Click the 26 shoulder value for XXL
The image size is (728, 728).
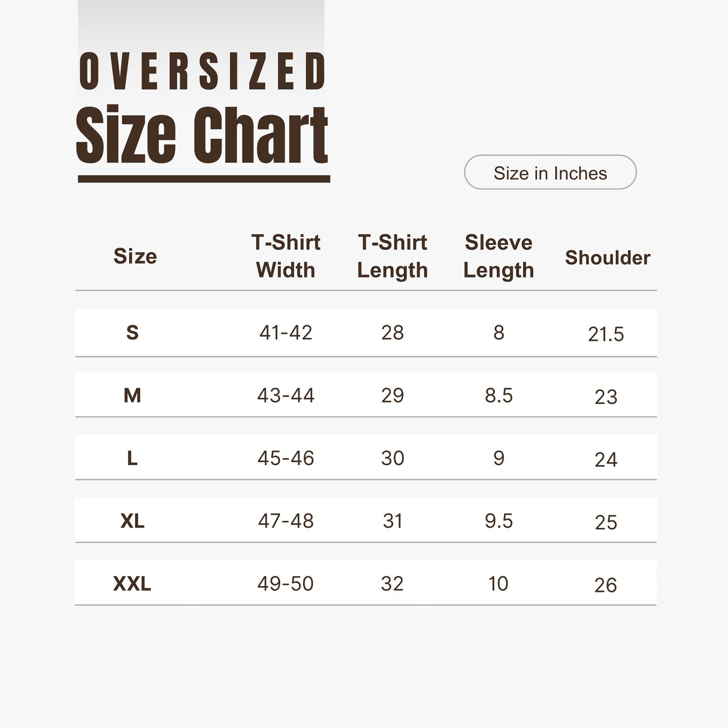[606, 586]
